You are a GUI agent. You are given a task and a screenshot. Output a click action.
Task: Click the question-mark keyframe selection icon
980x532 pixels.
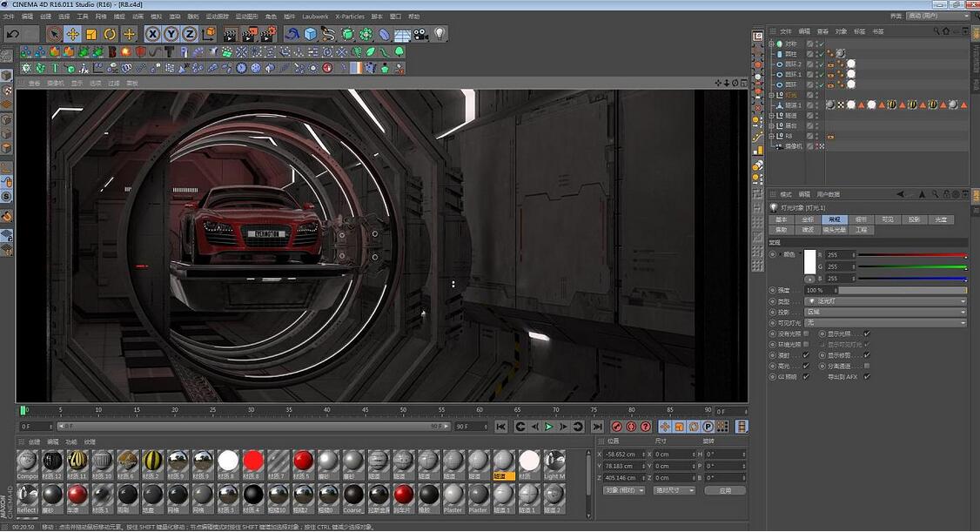click(x=646, y=427)
